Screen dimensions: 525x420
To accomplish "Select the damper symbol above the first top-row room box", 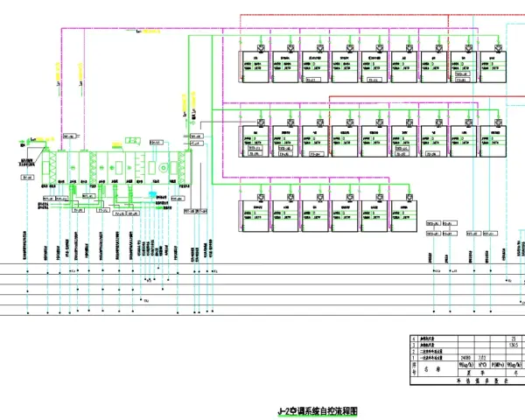I will [261, 48].
